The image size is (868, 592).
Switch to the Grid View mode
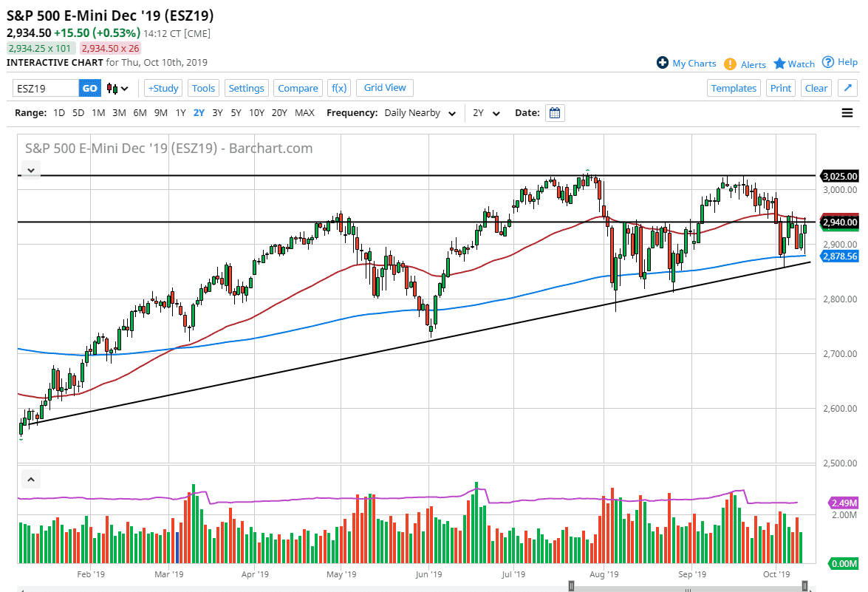coord(384,88)
